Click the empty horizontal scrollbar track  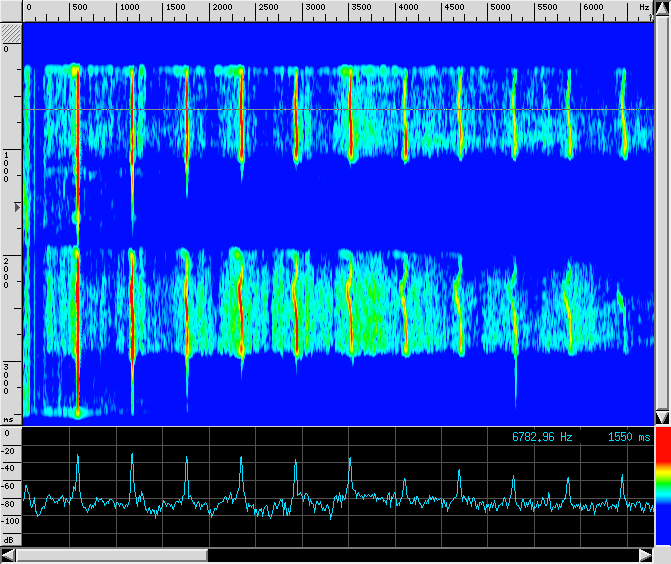(420, 554)
